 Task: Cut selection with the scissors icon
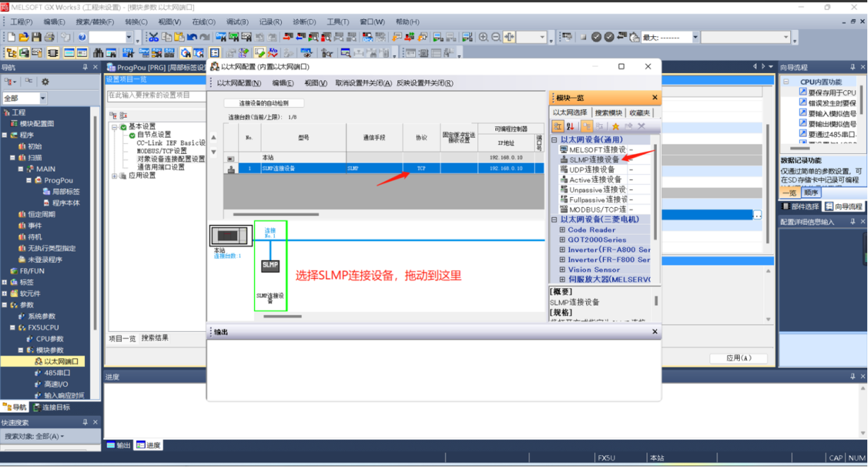click(x=154, y=37)
